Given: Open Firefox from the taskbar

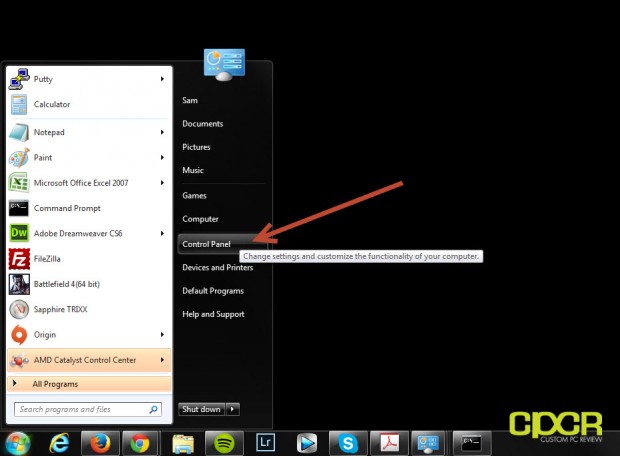Looking at the screenshot, I should [100, 443].
